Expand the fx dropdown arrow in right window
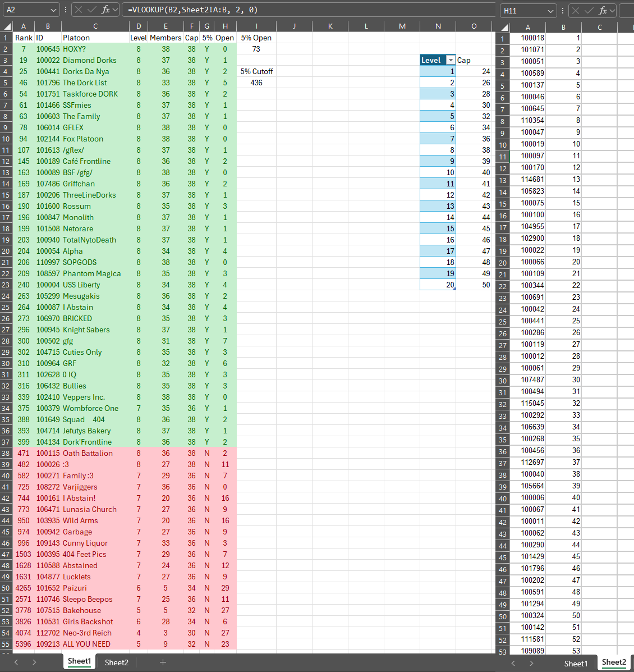634x672 pixels. click(x=613, y=10)
